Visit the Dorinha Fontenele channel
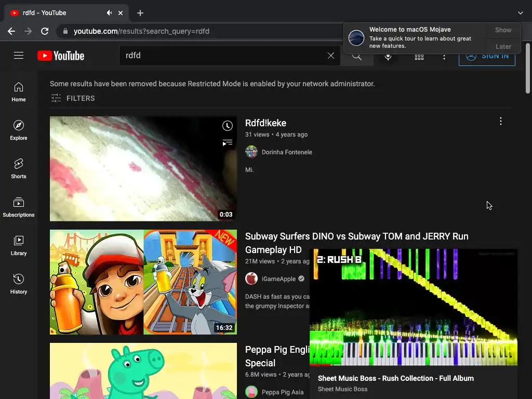The width and height of the screenshot is (532, 399). point(287,152)
